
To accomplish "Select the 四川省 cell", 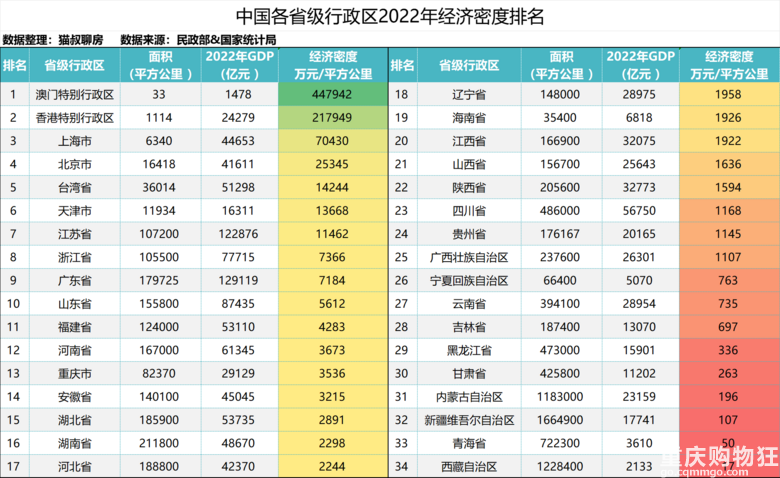I will coord(469,211).
